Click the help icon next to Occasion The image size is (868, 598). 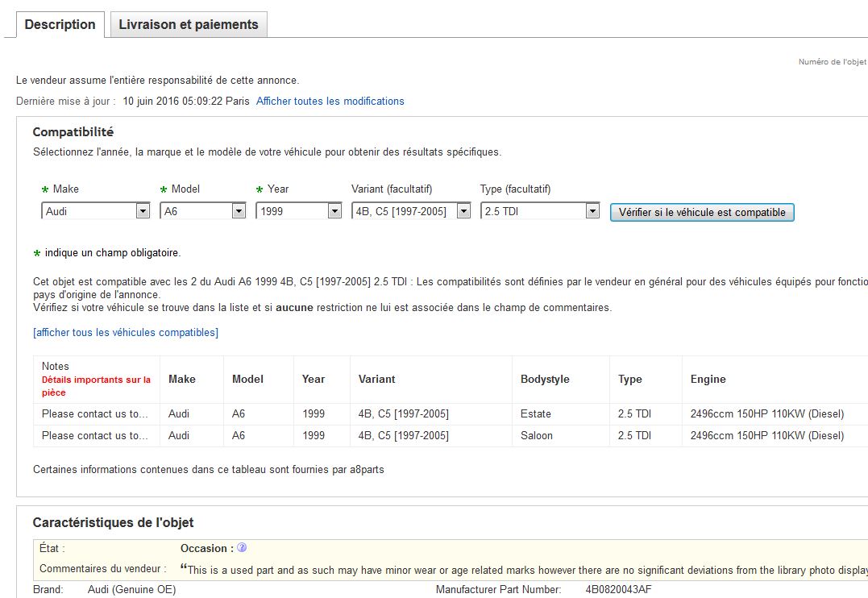[242, 548]
